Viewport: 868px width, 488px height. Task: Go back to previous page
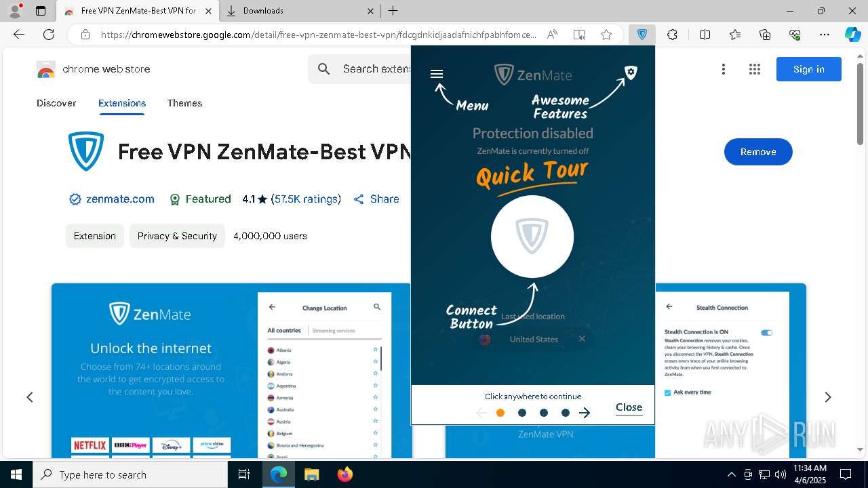pyautogui.click(x=19, y=35)
